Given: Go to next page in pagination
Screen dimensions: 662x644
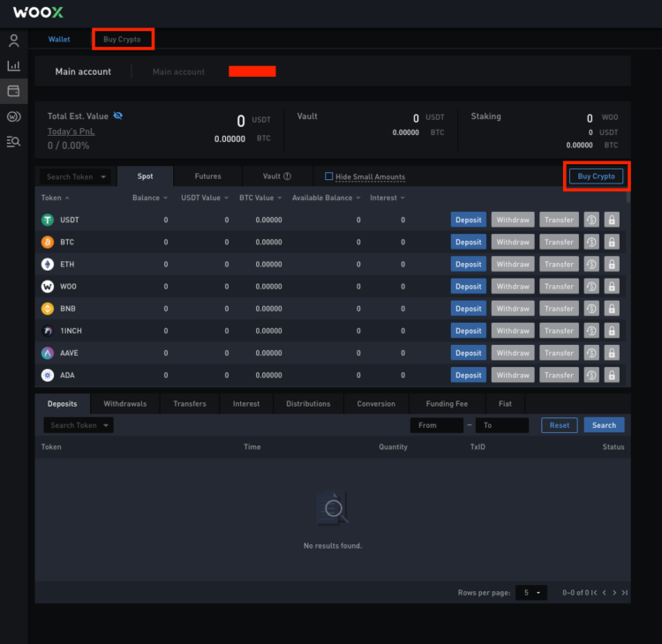Looking at the screenshot, I should [x=614, y=593].
